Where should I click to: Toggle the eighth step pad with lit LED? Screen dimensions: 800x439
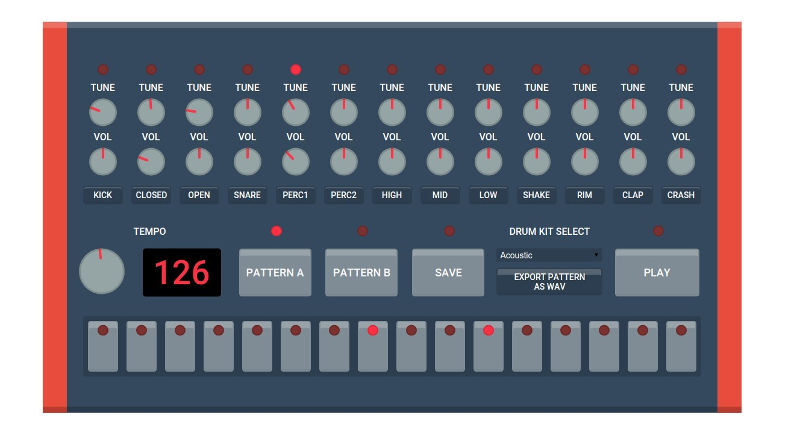click(x=372, y=346)
